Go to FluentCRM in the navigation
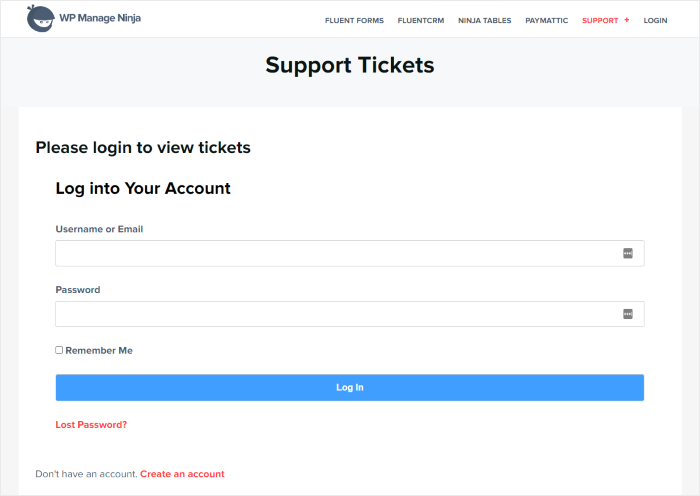The height and width of the screenshot is (496, 700). (421, 20)
